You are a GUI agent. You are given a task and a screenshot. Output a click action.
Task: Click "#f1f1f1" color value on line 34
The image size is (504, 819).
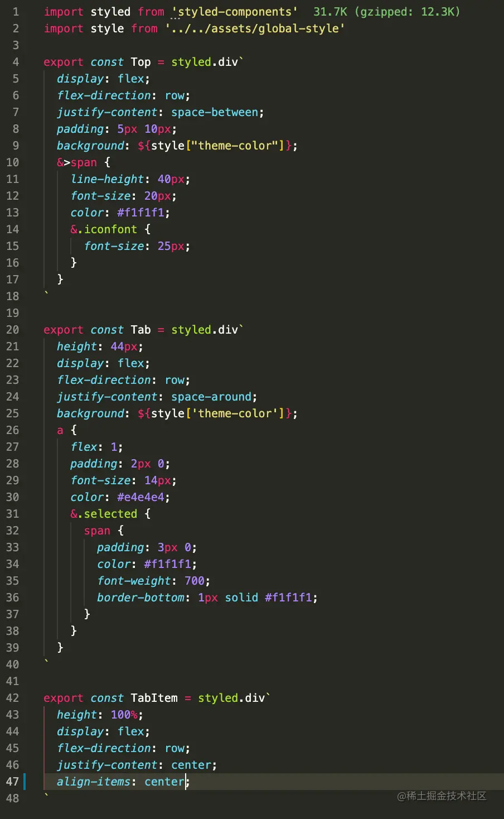pos(168,564)
